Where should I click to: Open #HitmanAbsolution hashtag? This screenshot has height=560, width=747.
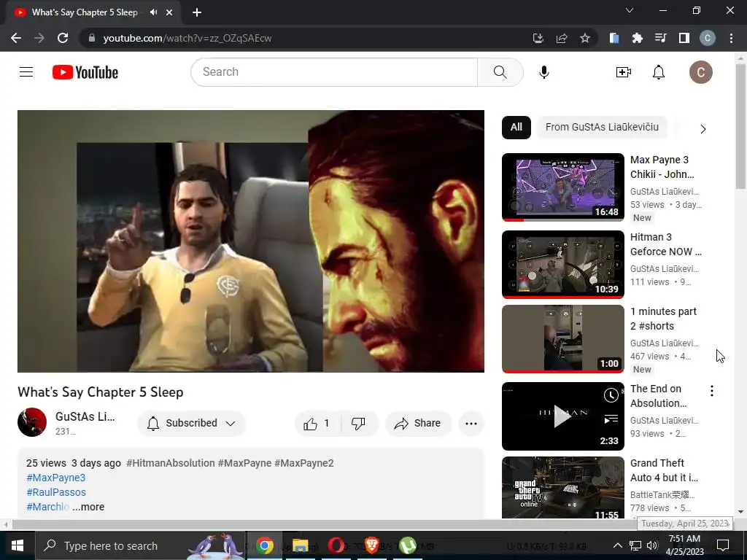171,463
